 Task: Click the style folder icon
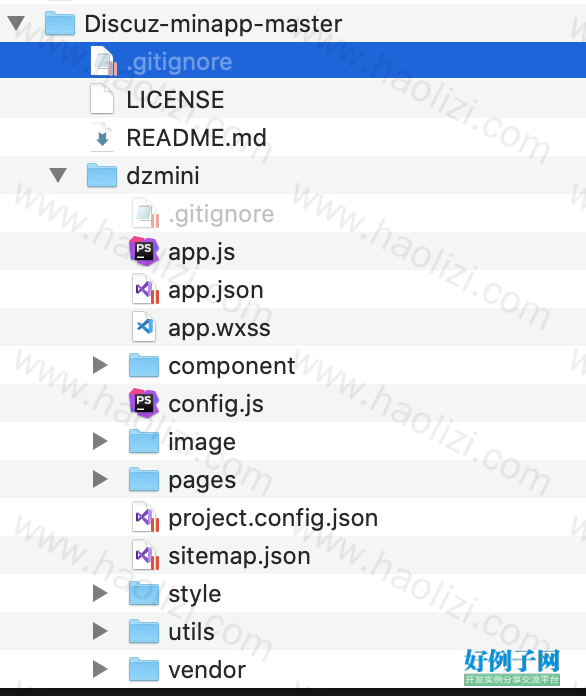[x=144, y=593]
